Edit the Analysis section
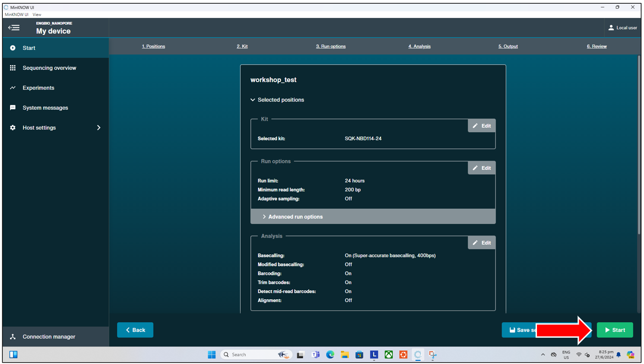 point(482,243)
